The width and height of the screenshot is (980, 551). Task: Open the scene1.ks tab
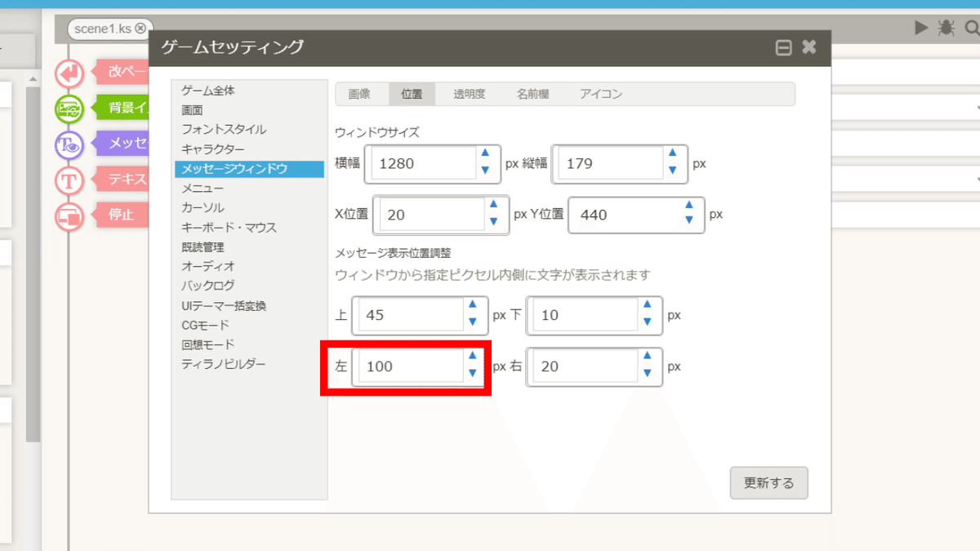coord(102,29)
